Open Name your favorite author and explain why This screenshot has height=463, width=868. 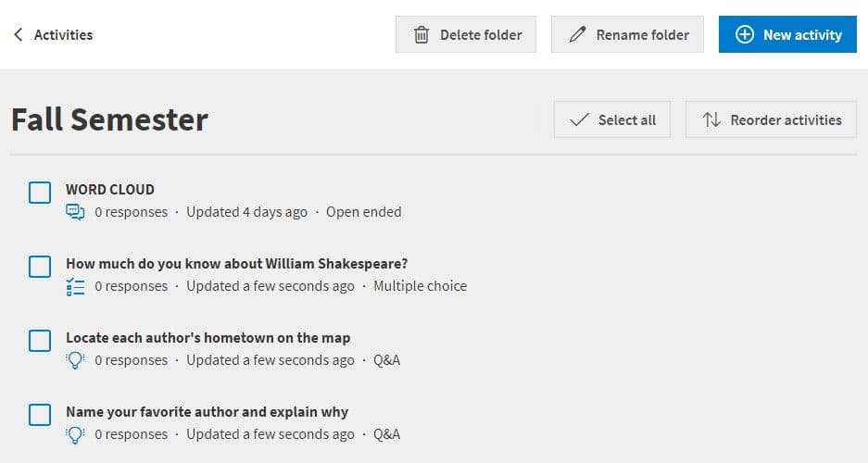(x=207, y=412)
